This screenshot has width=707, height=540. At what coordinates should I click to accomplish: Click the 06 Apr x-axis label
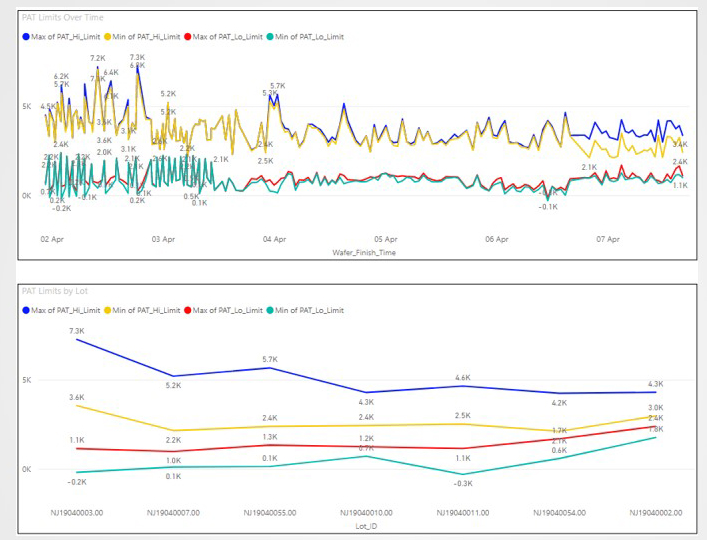(x=497, y=240)
